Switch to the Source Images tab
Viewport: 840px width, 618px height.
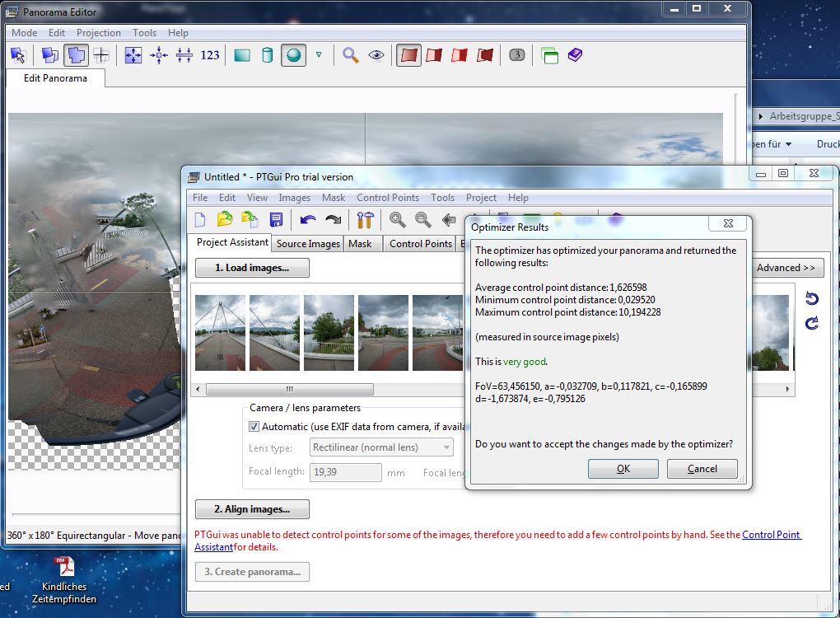[308, 244]
